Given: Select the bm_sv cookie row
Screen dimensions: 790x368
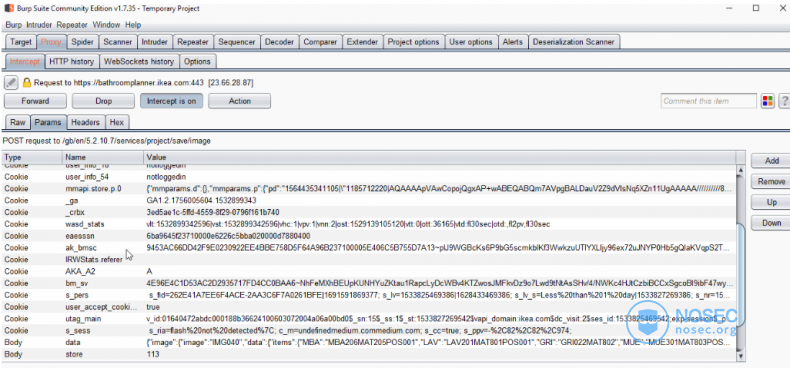Looking at the screenshot, I should [x=368, y=283].
